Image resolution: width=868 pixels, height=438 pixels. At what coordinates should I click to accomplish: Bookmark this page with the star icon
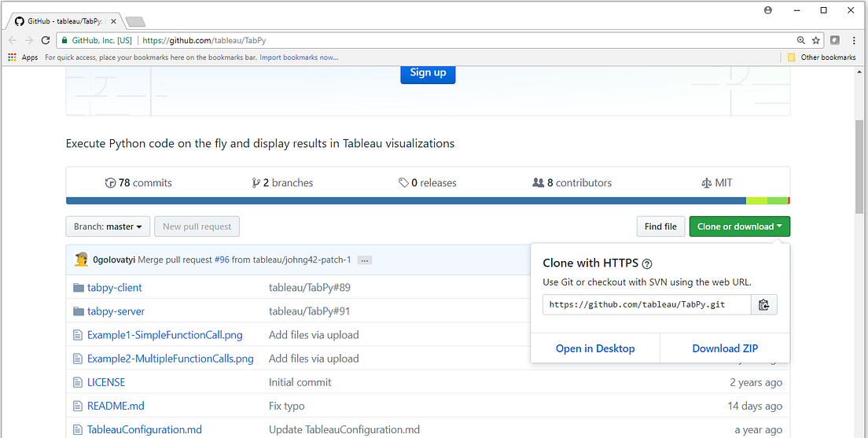pyautogui.click(x=815, y=40)
